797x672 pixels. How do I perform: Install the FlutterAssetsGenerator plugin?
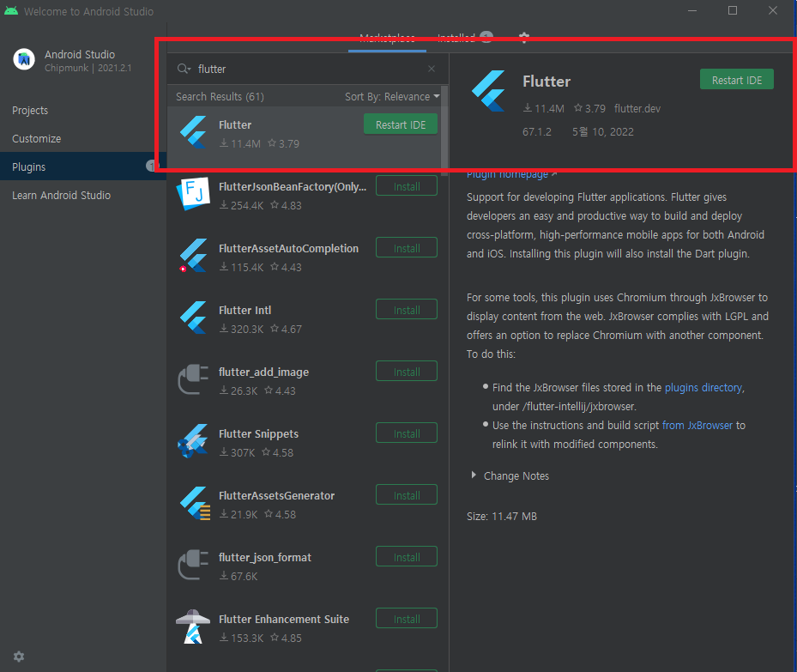pyautogui.click(x=407, y=495)
